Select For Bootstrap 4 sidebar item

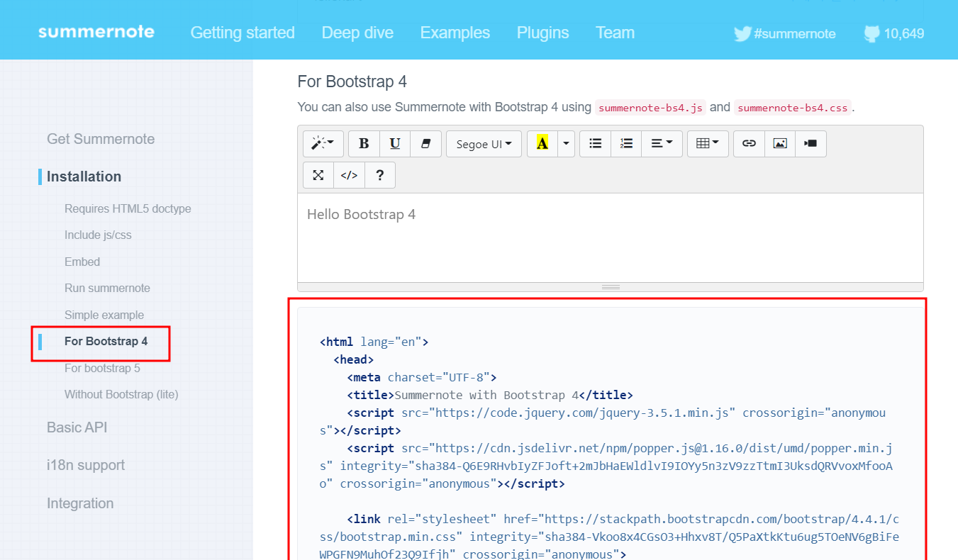(106, 341)
